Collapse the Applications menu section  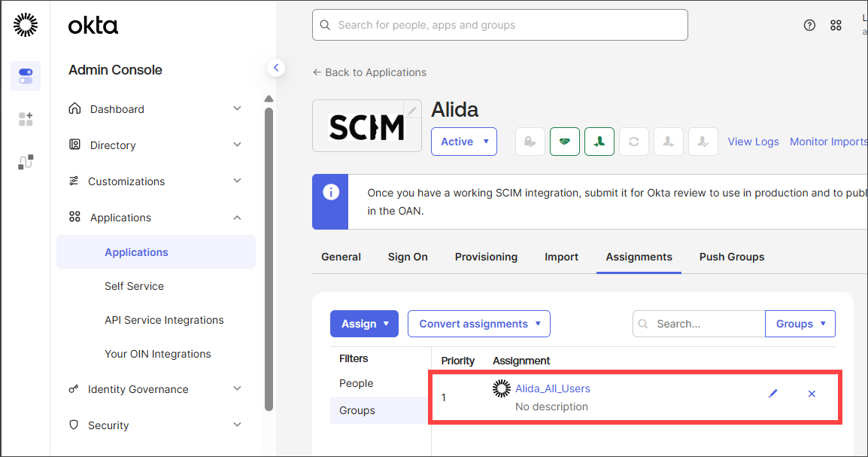pyautogui.click(x=238, y=218)
